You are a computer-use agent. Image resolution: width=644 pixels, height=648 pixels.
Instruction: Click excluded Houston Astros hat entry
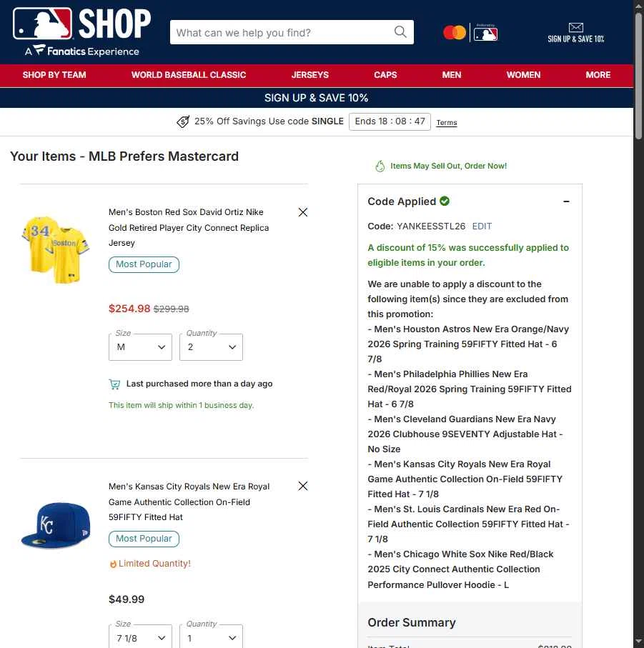click(468, 344)
